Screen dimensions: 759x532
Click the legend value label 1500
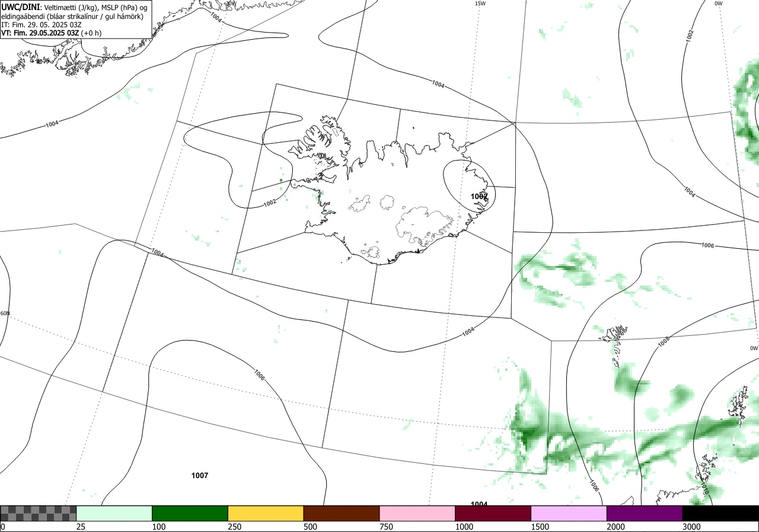point(540,527)
